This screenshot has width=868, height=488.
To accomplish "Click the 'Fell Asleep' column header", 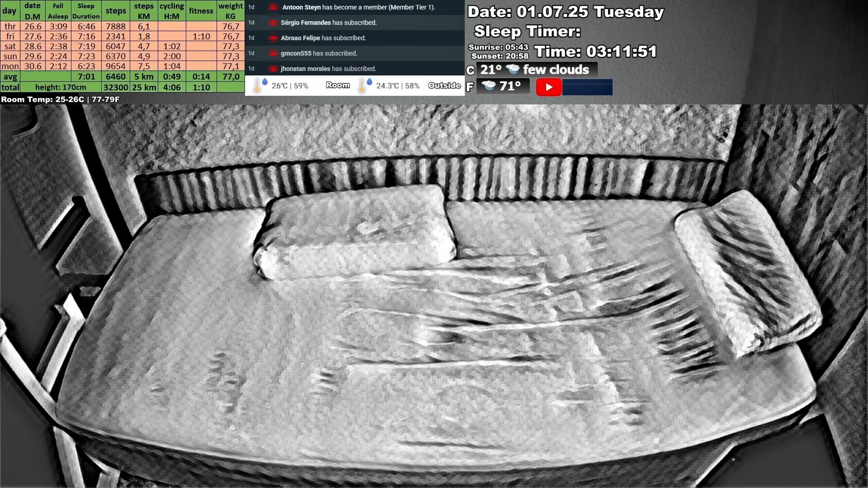I will click(x=58, y=11).
